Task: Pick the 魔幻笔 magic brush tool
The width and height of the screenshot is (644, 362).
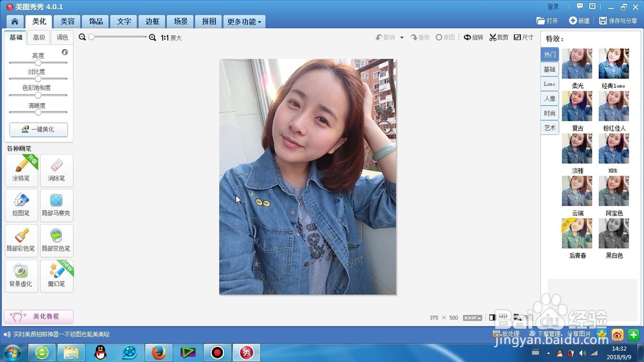Action: point(57,276)
